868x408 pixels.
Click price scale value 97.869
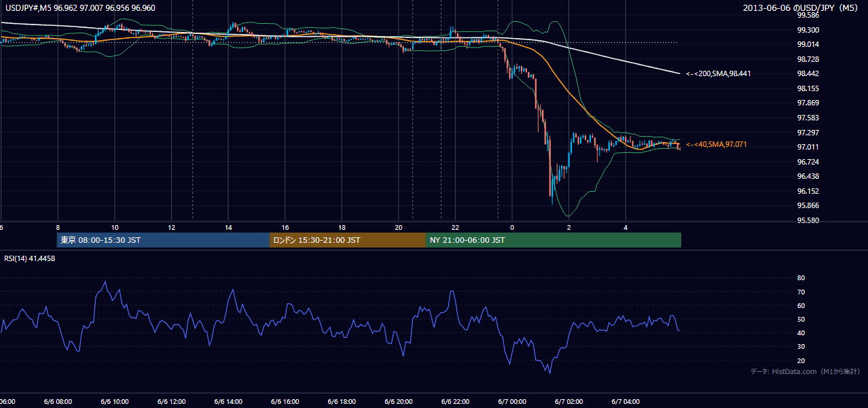808,103
